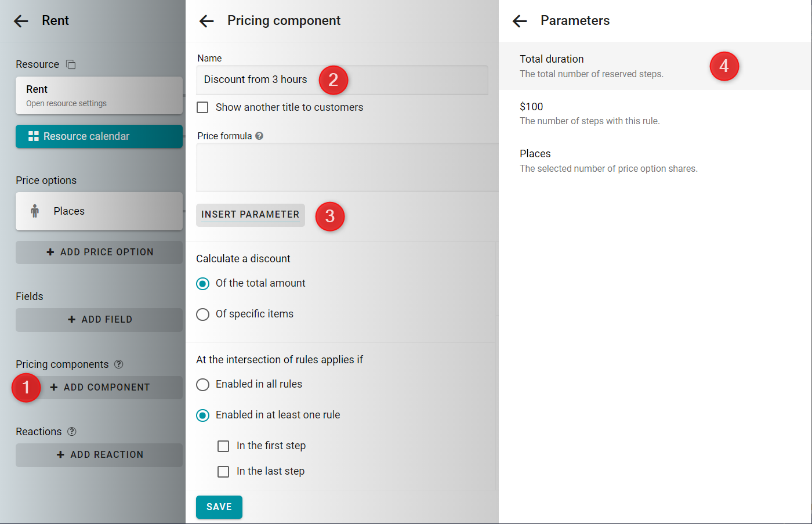Image resolution: width=812 pixels, height=524 pixels.
Task: Click the Insert Parameter button
Action: (251, 215)
